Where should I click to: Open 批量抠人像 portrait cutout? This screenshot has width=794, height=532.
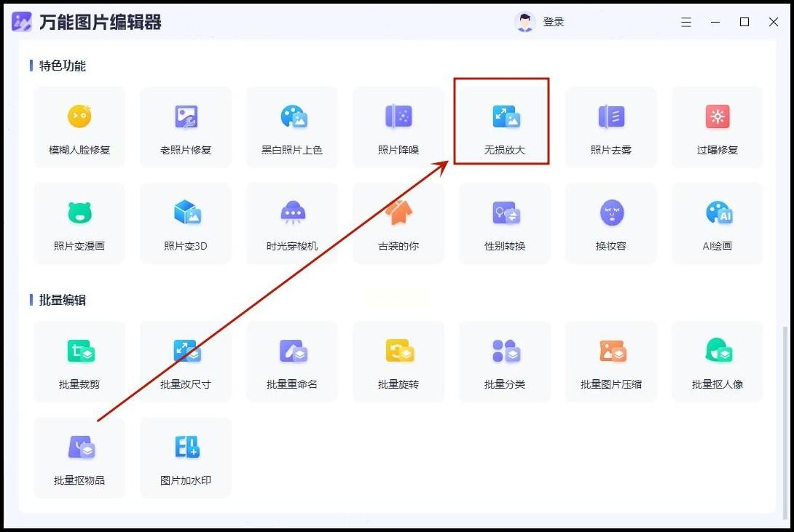click(718, 362)
